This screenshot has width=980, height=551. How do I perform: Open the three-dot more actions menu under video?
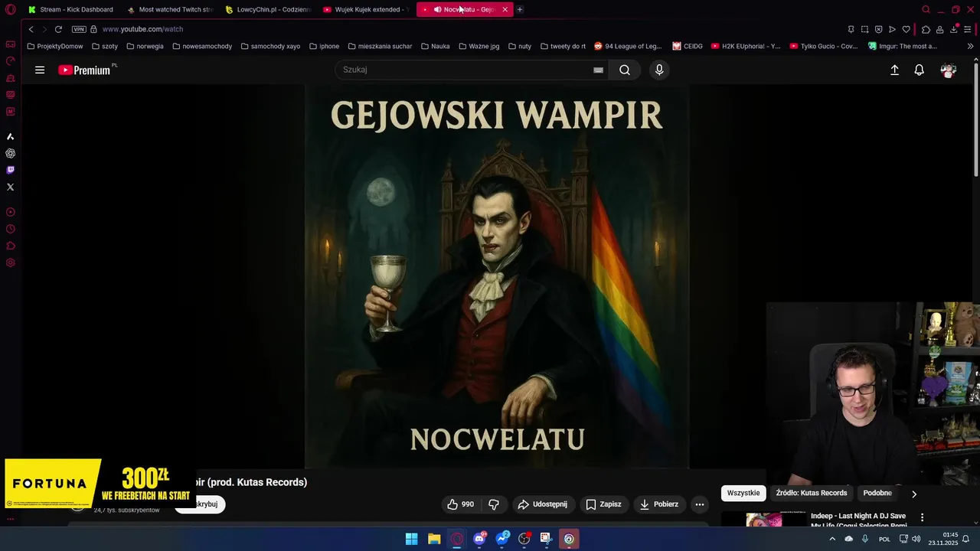[x=700, y=504]
